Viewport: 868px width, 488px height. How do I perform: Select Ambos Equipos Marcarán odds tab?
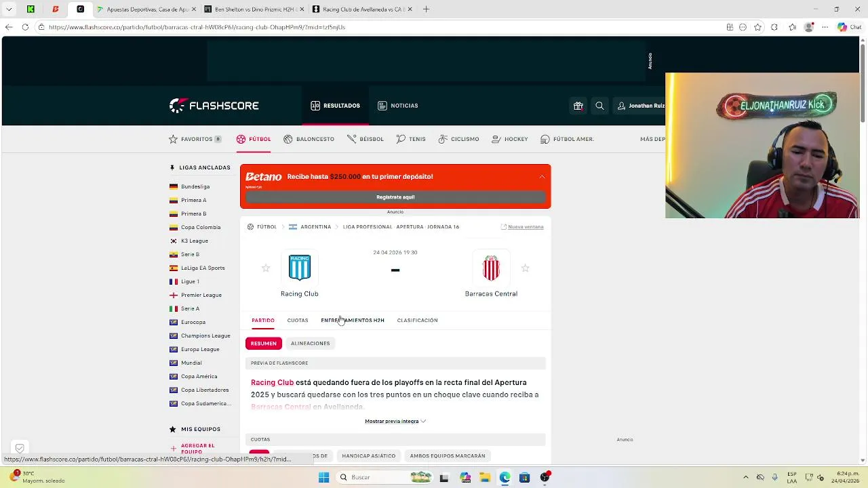pos(448,456)
